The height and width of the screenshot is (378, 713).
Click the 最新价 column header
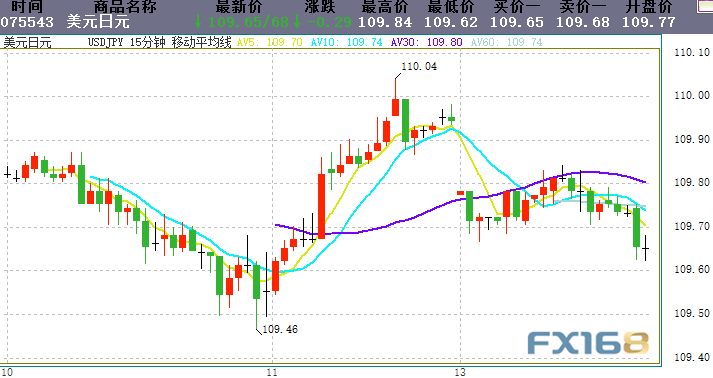point(239,7)
